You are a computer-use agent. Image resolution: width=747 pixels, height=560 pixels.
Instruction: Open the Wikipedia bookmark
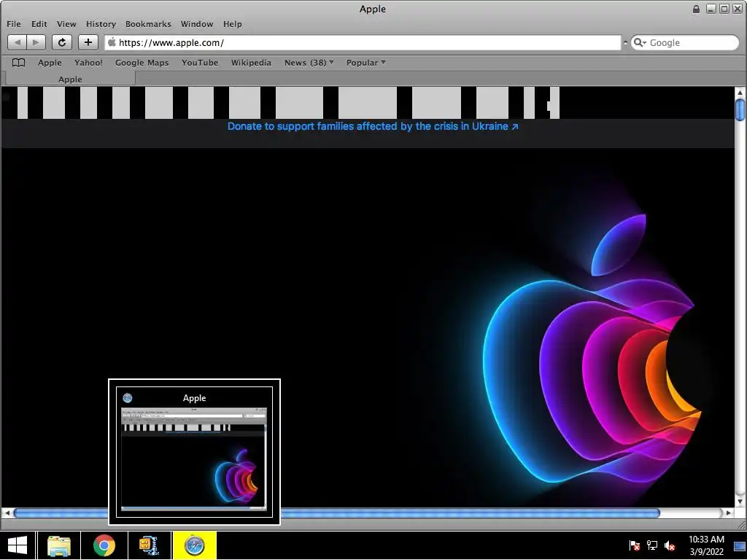(x=251, y=63)
